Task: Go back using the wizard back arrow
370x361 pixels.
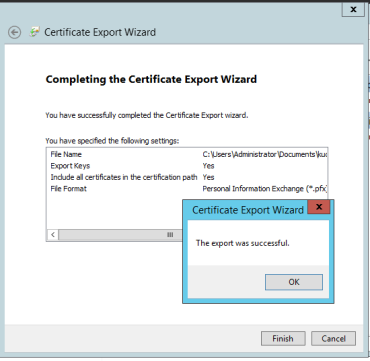Action: click(15, 32)
